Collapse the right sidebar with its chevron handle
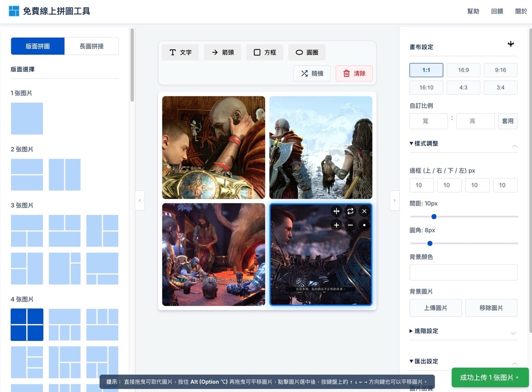Viewport: 532px width, 392px height. 394,200
